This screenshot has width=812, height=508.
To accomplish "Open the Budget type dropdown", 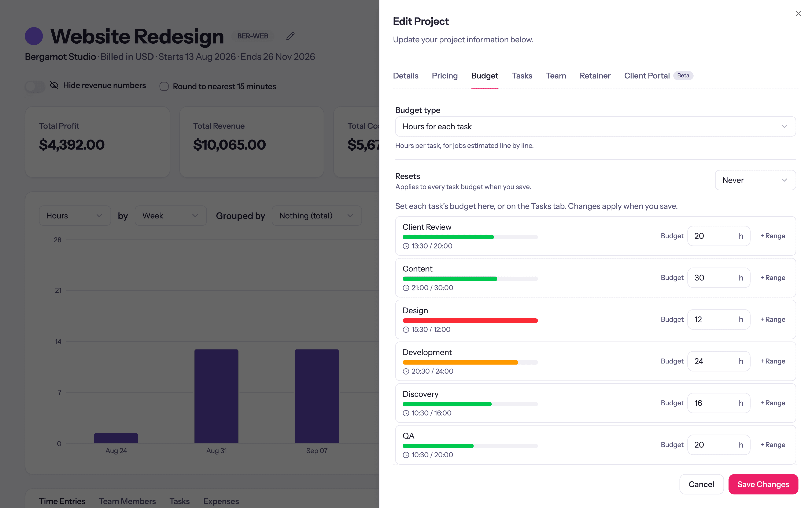I will pos(595,126).
